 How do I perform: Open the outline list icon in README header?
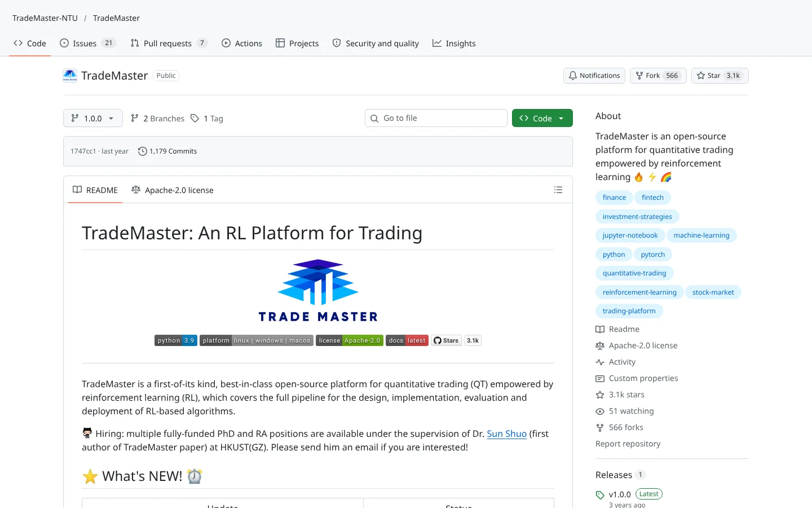coord(558,190)
